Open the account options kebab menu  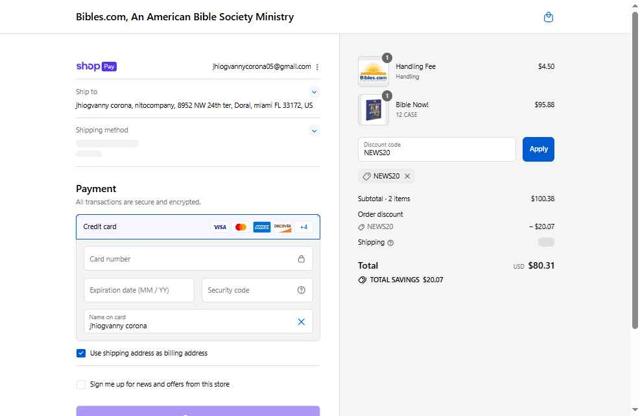[x=317, y=67]
